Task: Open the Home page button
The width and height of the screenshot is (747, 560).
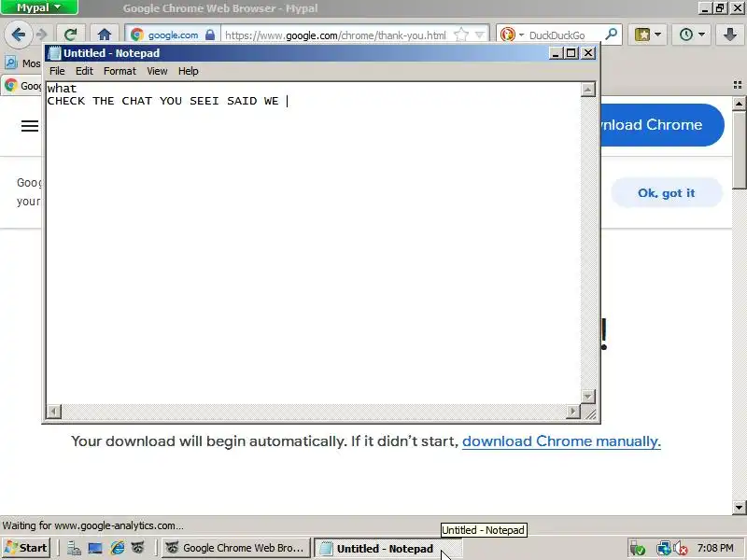Action: [105, 35]
